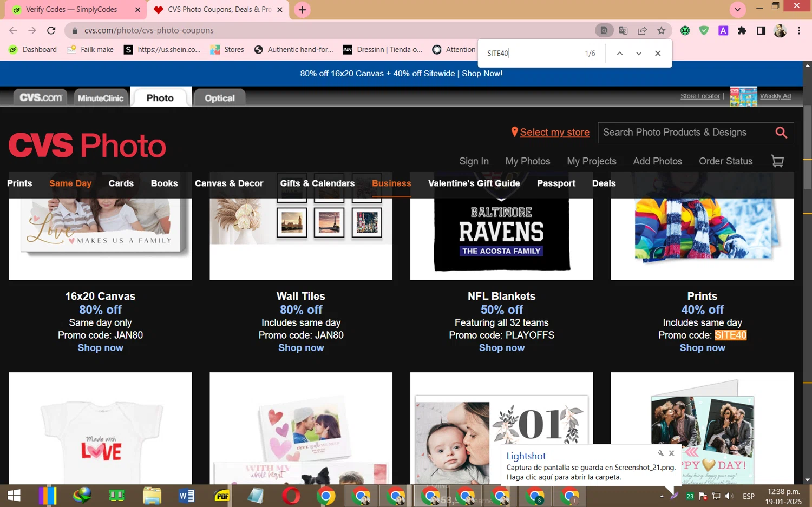Go to previous find result with the up arrow
The image size is (812, 507).
pos(620,53)
